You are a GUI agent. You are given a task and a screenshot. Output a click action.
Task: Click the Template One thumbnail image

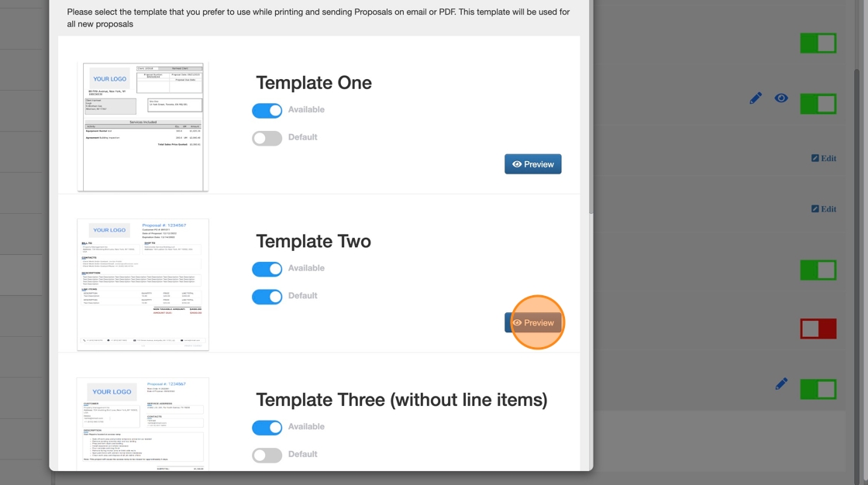(x=143, y=127)
